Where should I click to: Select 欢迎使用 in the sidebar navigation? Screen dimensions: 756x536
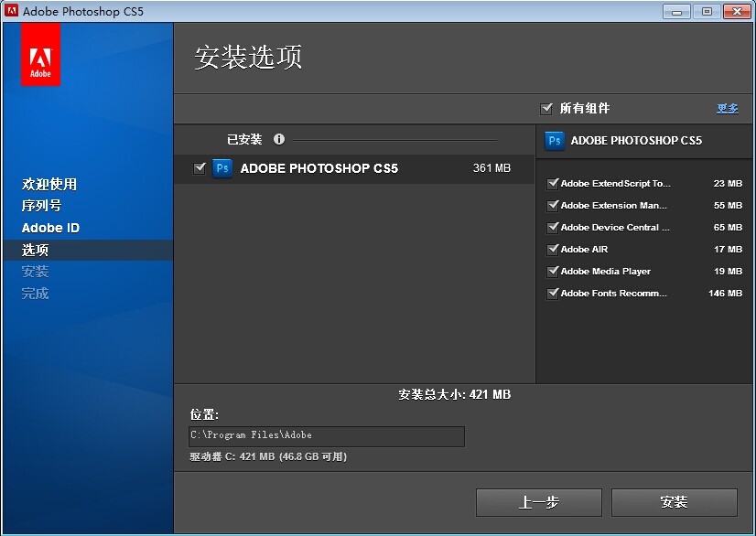pyautogui.click(x=43, y=184)
